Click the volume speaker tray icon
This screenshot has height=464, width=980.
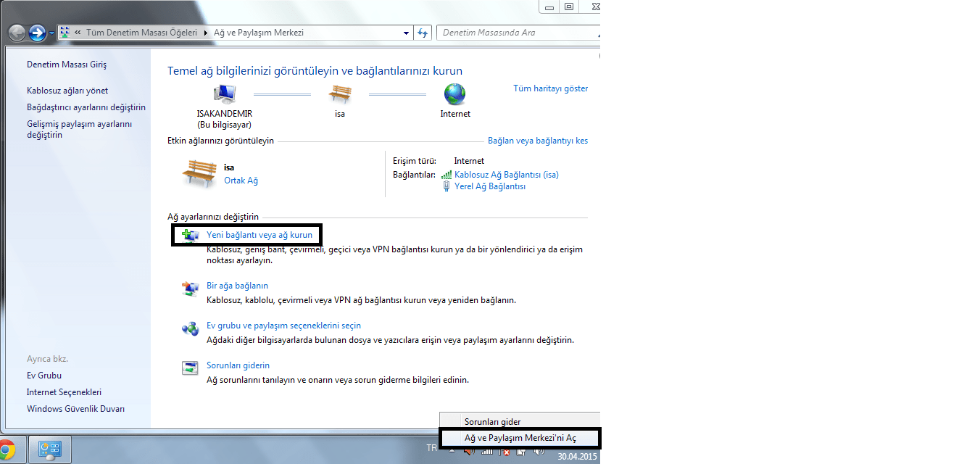539,451
